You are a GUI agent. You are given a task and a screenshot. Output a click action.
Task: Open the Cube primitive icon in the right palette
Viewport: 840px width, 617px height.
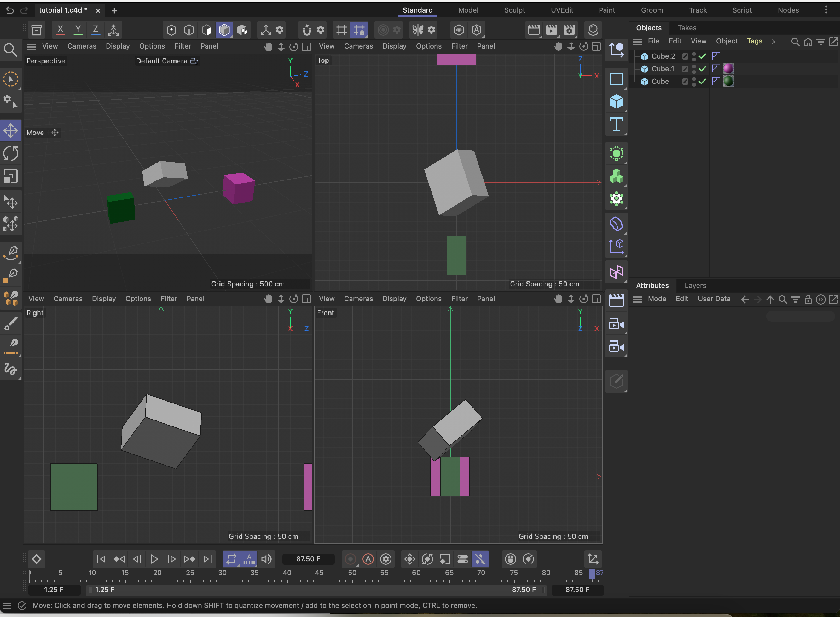pyautogui.click(x=616, y=102)
